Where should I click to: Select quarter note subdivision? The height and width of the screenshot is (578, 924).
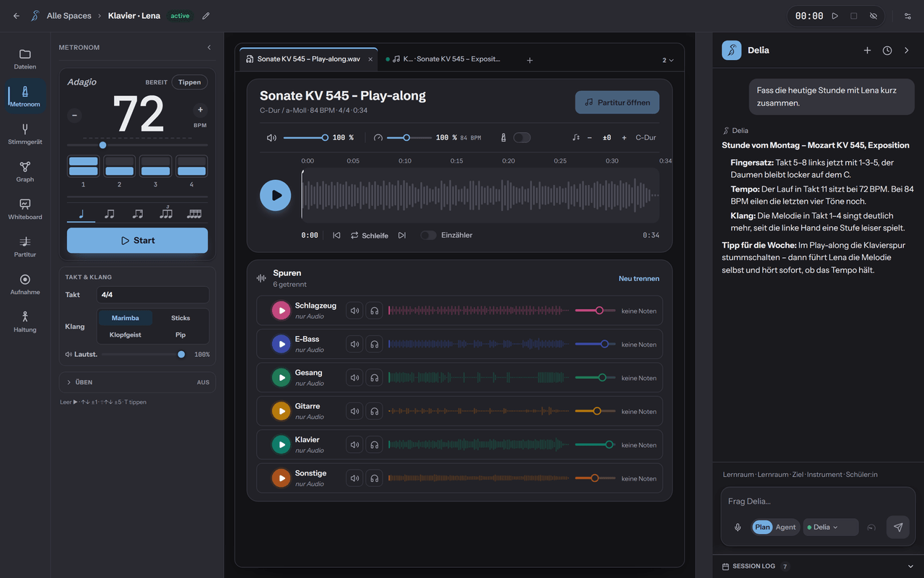(x=81, y=214)
